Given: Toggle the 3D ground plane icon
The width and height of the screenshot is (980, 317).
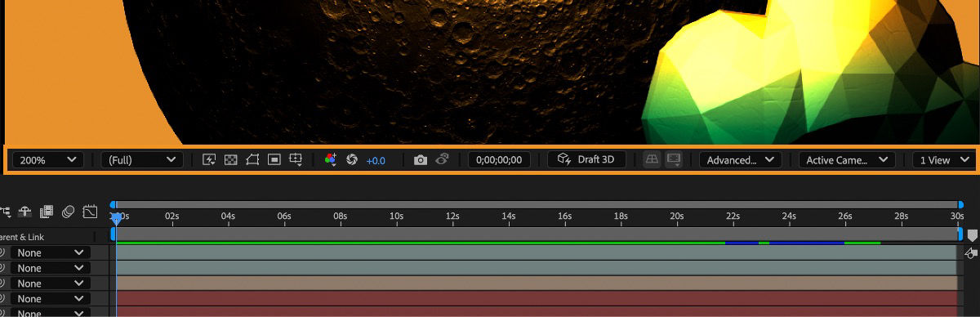Looking at the screenshot, I should [x=652, y=160].
